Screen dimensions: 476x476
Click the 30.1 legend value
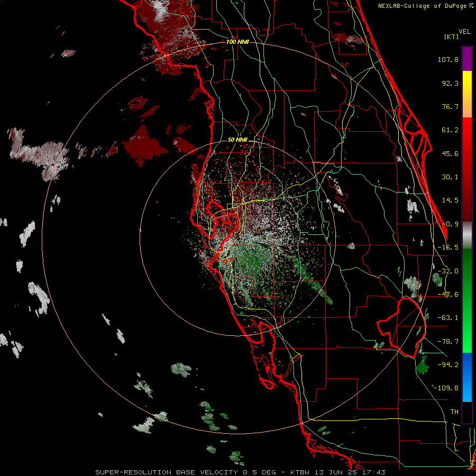coord(450,177)
